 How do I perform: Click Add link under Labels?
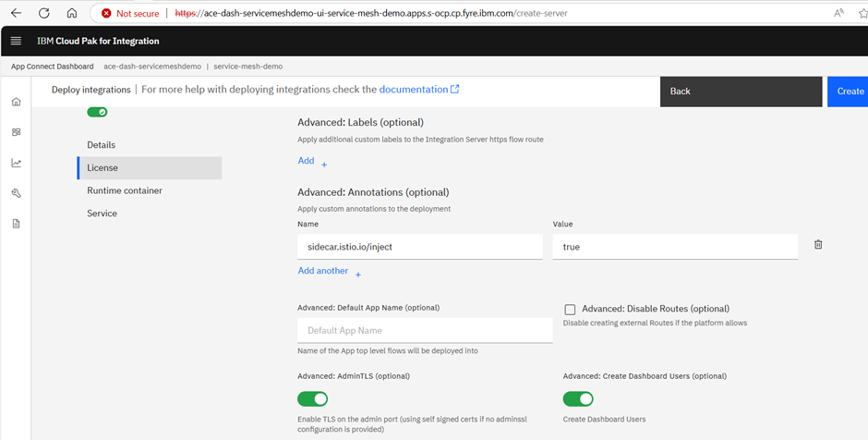coord(307,161)
